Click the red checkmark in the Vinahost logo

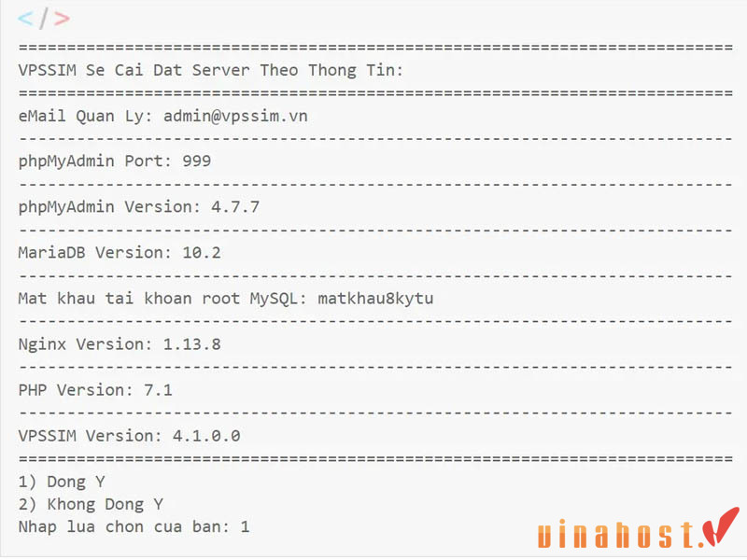[722, 525]
